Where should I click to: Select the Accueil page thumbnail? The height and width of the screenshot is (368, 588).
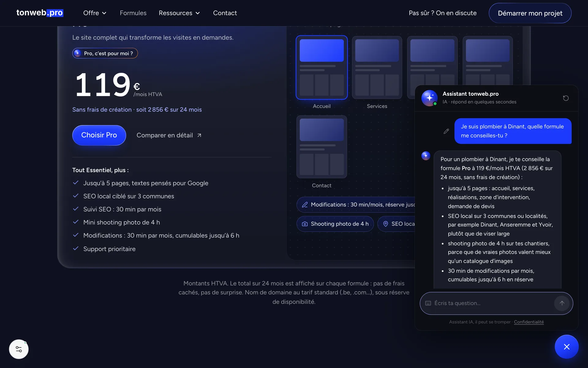coord(322,67)
